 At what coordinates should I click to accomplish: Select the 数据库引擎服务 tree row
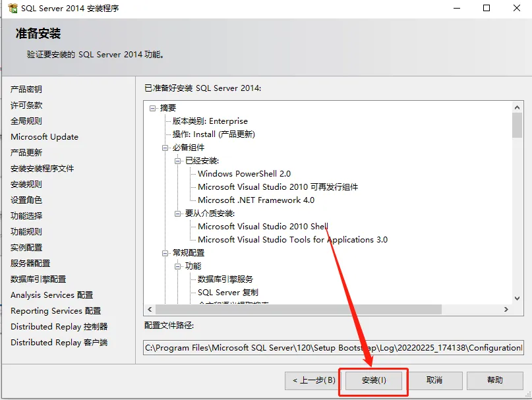click(225, 279)
